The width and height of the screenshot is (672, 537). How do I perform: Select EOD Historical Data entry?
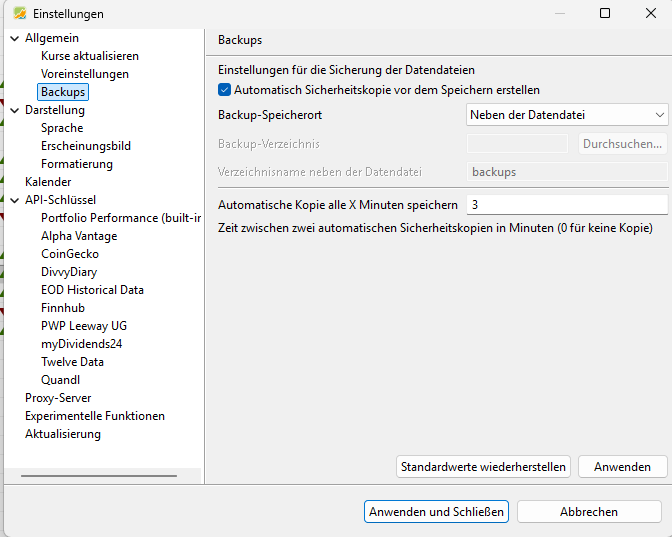(92, 290)
